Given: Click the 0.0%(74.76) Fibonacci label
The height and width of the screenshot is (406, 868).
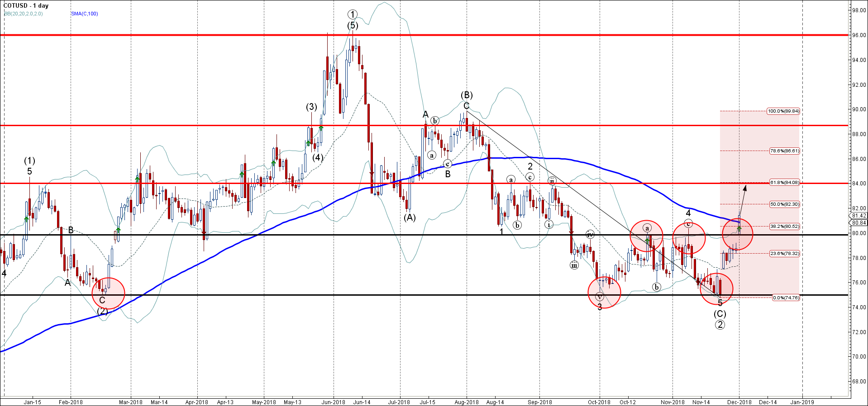Looking at the screenshot, I should pos(785,297).
